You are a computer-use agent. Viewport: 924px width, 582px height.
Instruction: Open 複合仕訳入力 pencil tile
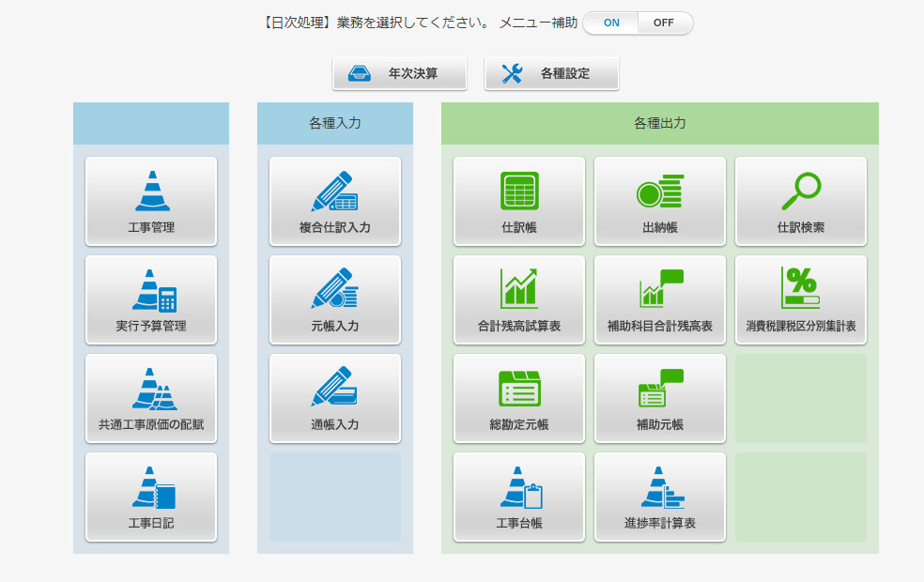pyautogui.click(x=334, y=202)
